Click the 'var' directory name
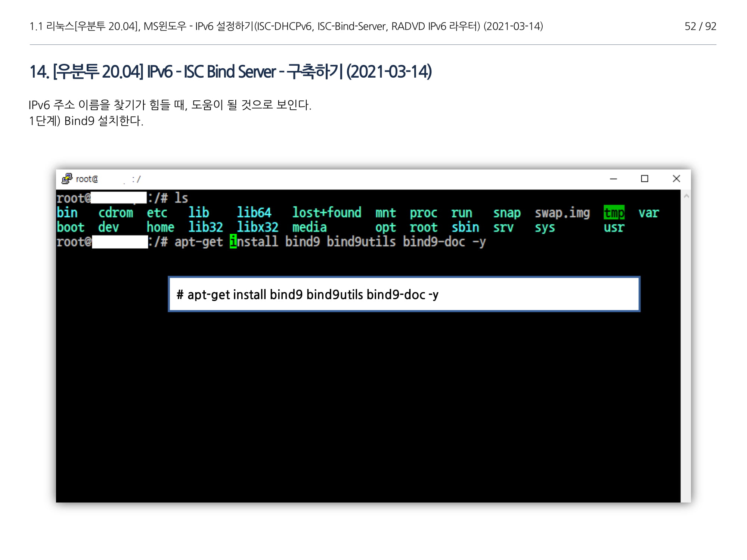The height and width of the screenshot is (560, 747). click(x=648, y=213)
